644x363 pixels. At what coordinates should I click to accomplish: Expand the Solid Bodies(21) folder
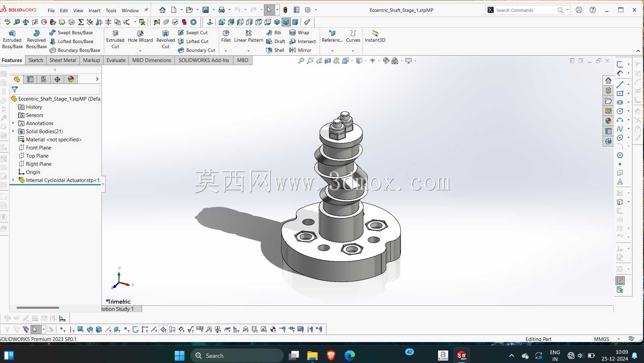tap(13, 132)
